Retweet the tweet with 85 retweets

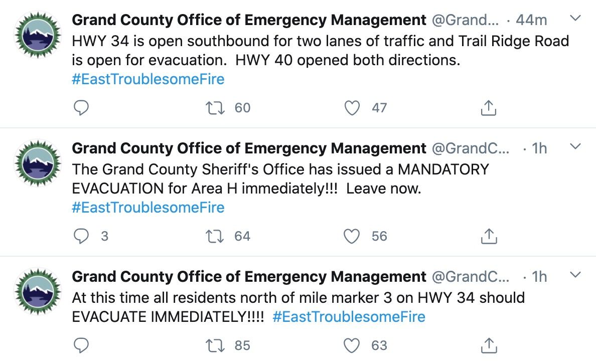[215, 345]
